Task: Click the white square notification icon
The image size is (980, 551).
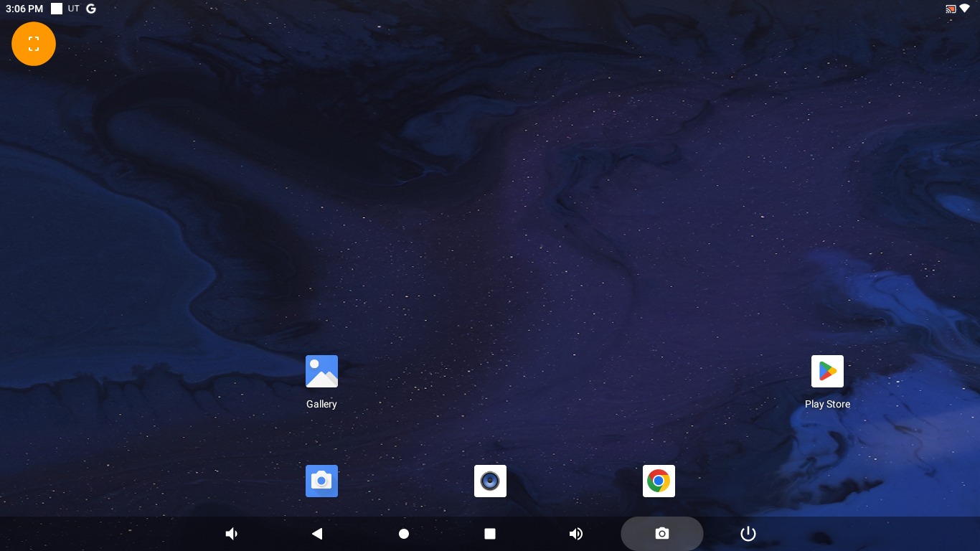Action: click(57, 9)
